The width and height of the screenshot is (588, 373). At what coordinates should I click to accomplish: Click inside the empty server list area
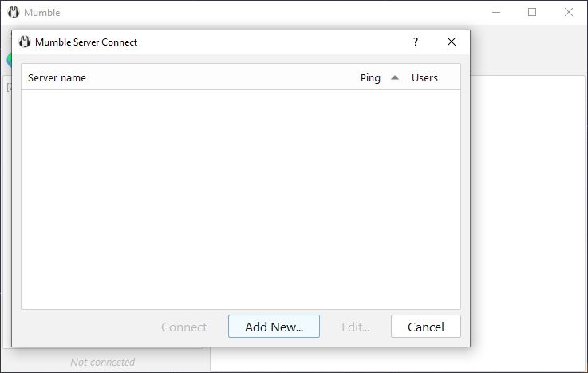coord(241,199)
